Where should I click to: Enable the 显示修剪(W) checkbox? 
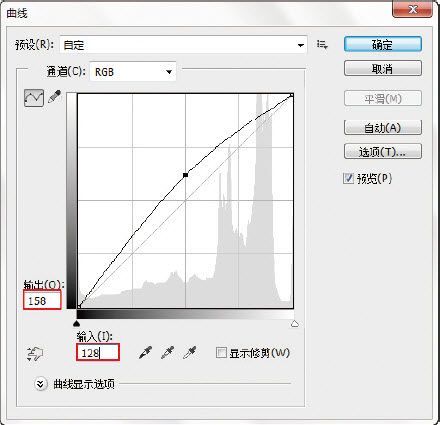tap(221, 353)
